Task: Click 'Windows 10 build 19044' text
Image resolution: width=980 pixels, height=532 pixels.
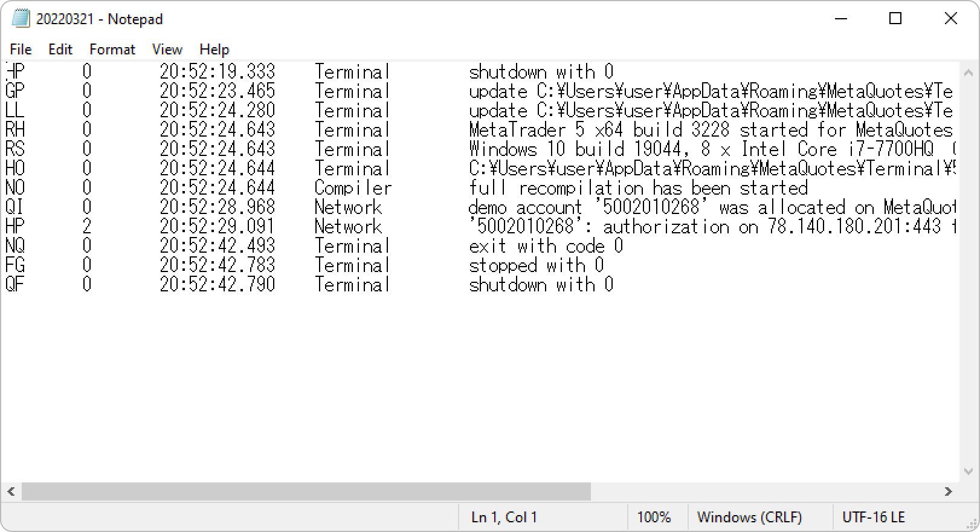Action: coord(575,149)
